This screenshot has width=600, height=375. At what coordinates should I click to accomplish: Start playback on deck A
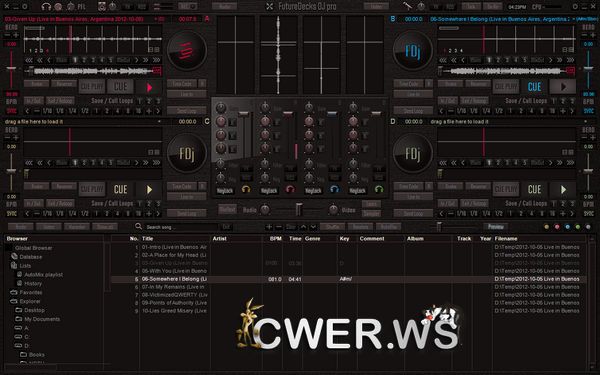(149, 87)
